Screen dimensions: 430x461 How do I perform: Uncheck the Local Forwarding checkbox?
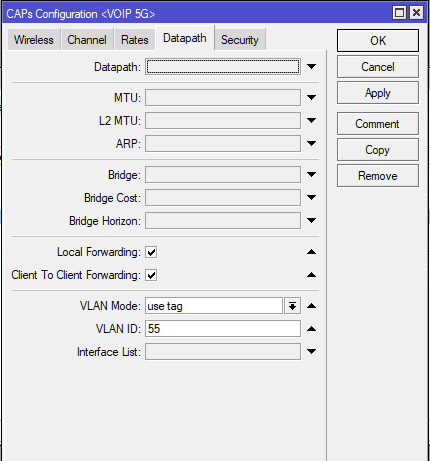(x=151, y=252)
